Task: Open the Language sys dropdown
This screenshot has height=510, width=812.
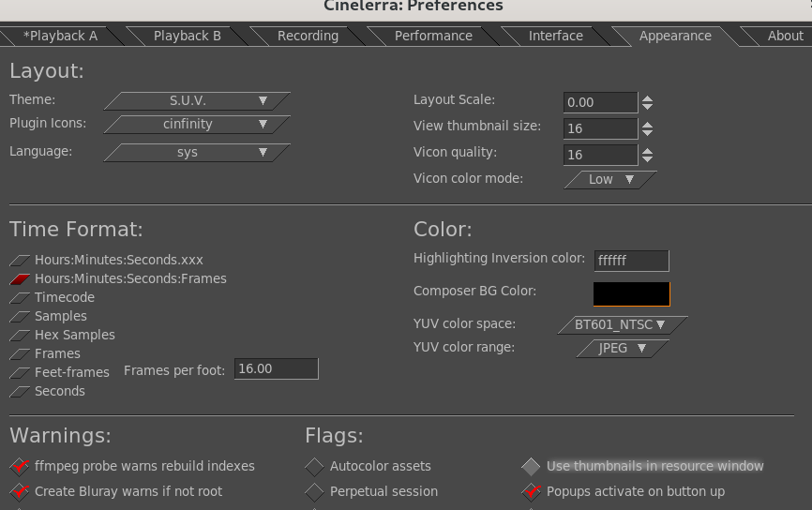Action: [197, 153]
